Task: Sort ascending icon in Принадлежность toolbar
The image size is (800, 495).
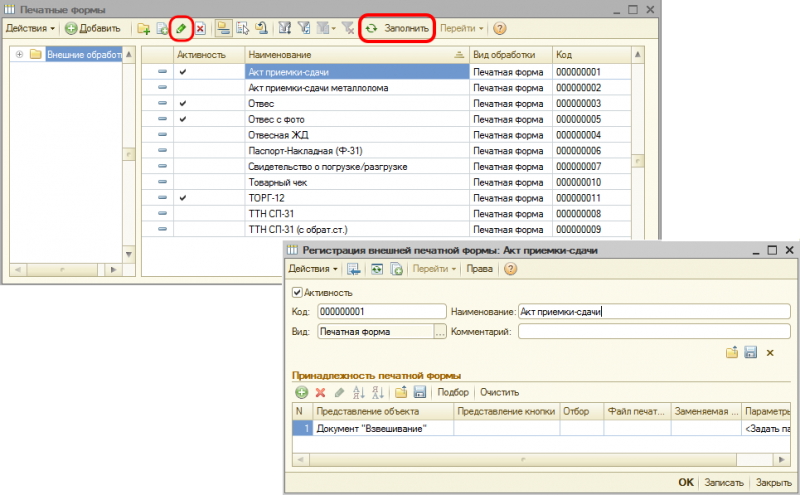Action: pyautogui.click(x=359, y=392)
